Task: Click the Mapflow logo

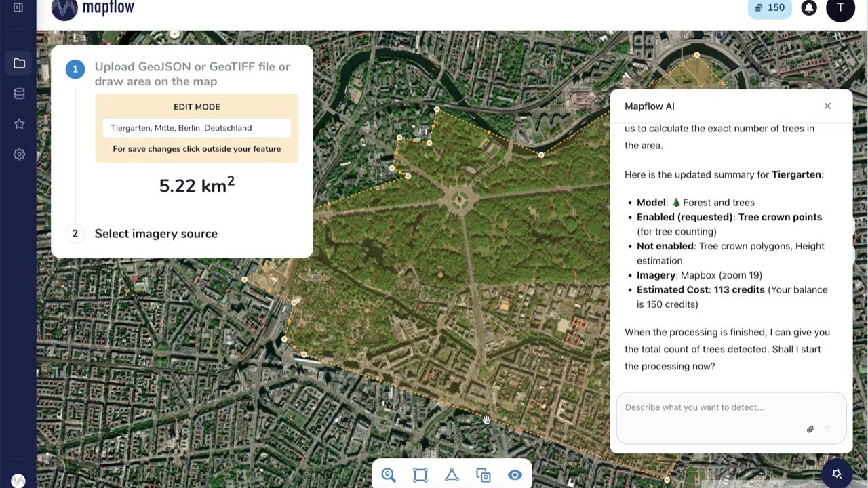Action: coord(93,8)
